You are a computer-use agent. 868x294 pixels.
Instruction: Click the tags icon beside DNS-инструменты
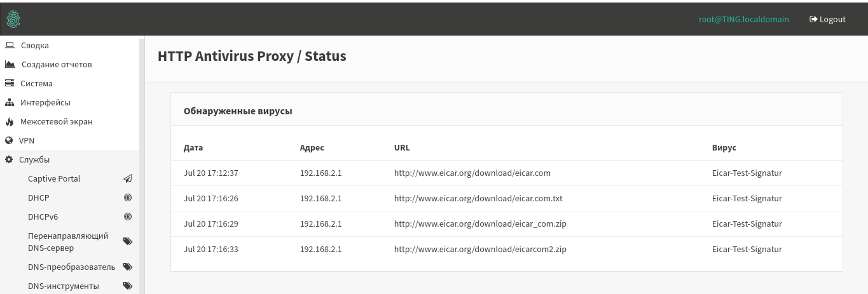[x=127, y=286]
